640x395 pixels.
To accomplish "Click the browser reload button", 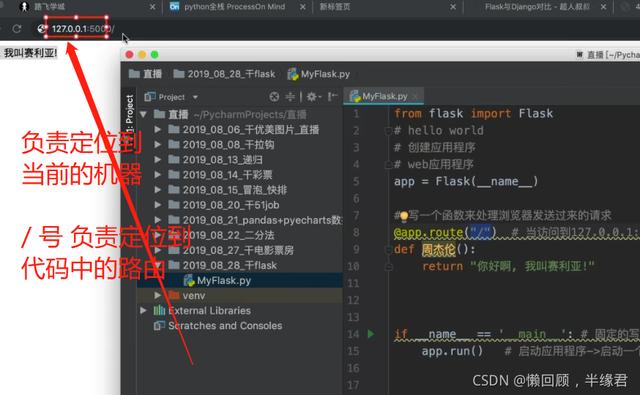I will pos(17,29).
